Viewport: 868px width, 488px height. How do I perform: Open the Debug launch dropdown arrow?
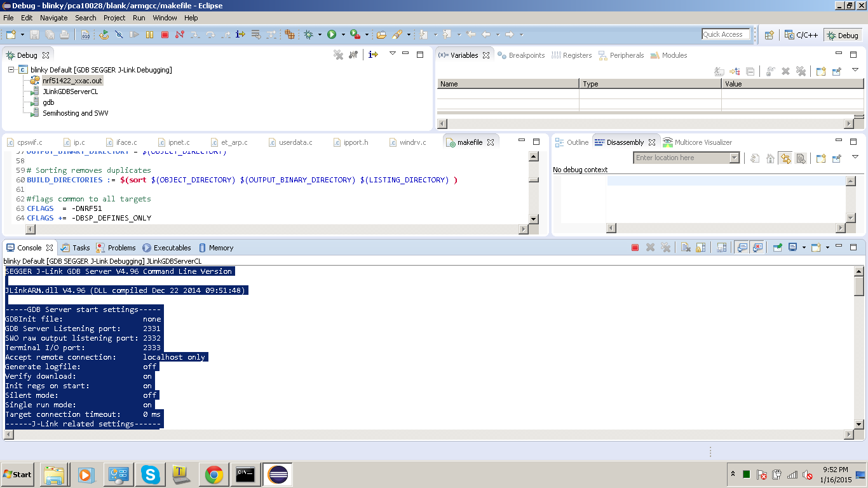coord(320,34)
